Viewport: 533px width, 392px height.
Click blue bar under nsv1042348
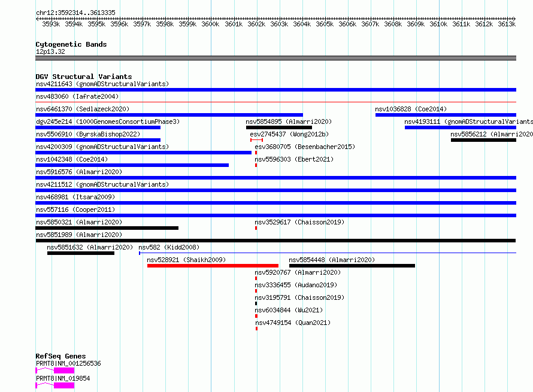tap(132, 165)
